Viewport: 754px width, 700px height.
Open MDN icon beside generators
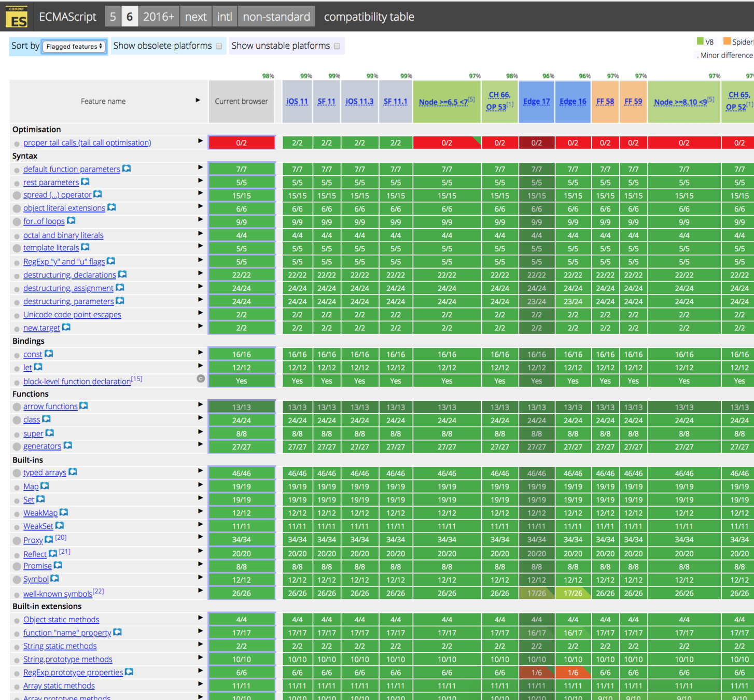click(68, 445)
